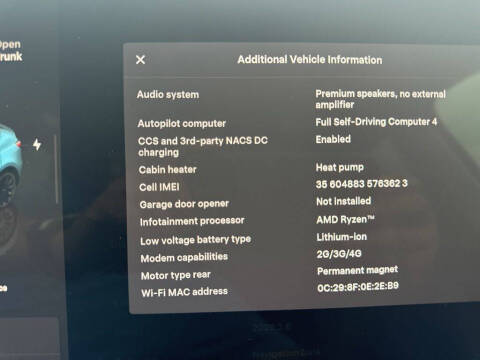Close the Additional Vehicle Information dialog
480x360 pixels.
coord(140,60)
